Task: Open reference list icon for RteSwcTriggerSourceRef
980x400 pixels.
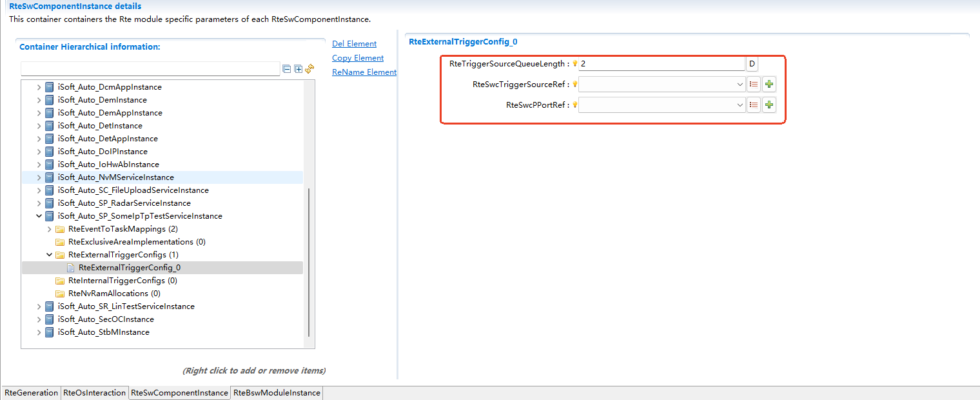Action: tap(754, 85)
